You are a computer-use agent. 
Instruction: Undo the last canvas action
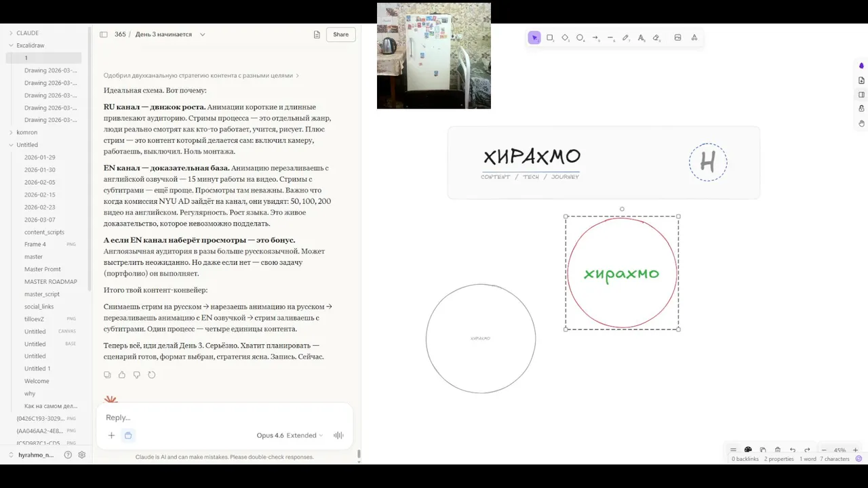[792, 450]
